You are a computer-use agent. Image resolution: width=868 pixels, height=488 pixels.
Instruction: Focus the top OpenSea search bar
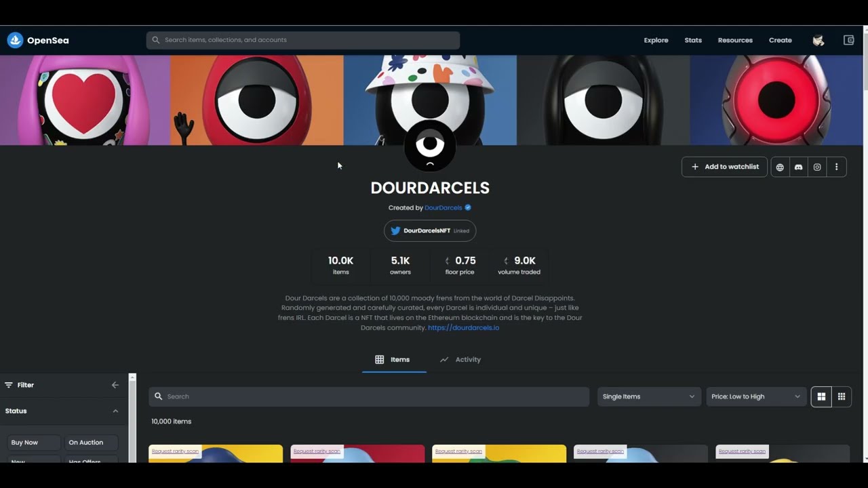(x=303, y=40)
